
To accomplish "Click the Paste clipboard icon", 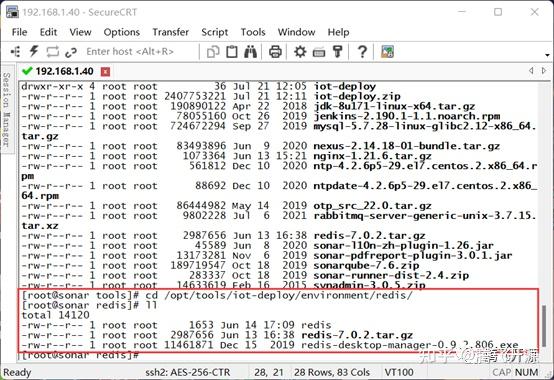I will click(232, 52).
